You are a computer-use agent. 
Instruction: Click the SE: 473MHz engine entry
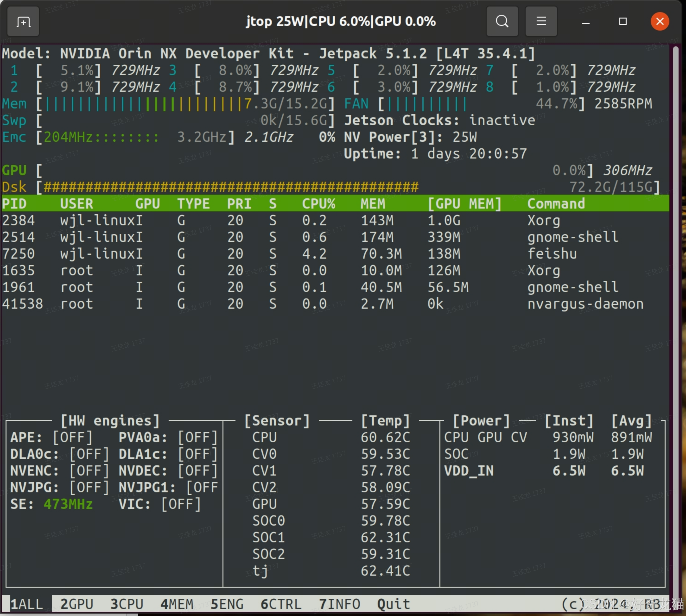[51, 504]
